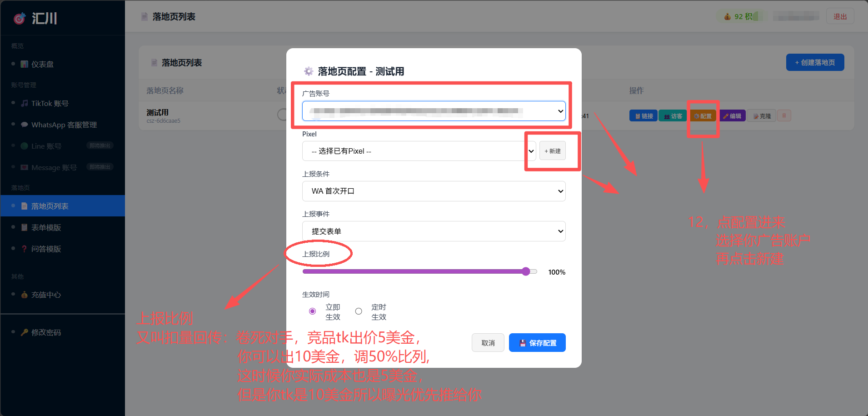Viewport: 868px width, 416px height.
Task: Click the 仪表盘 chart icon
Action: point(25,64)
